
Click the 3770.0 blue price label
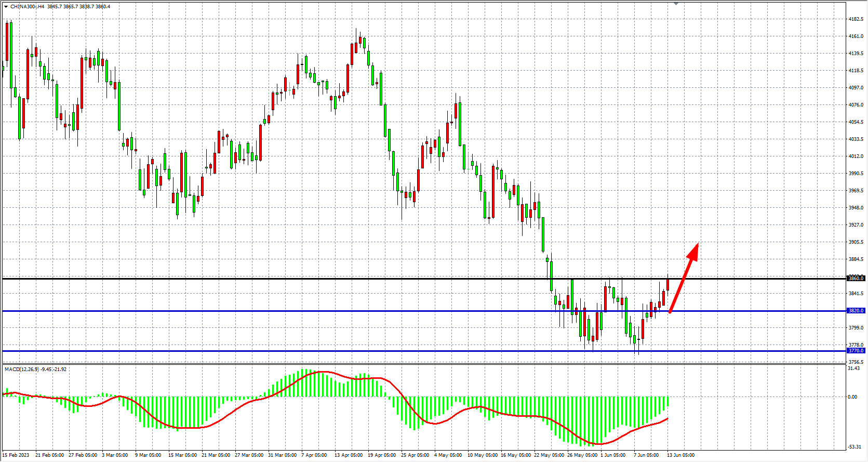(856, 351)
